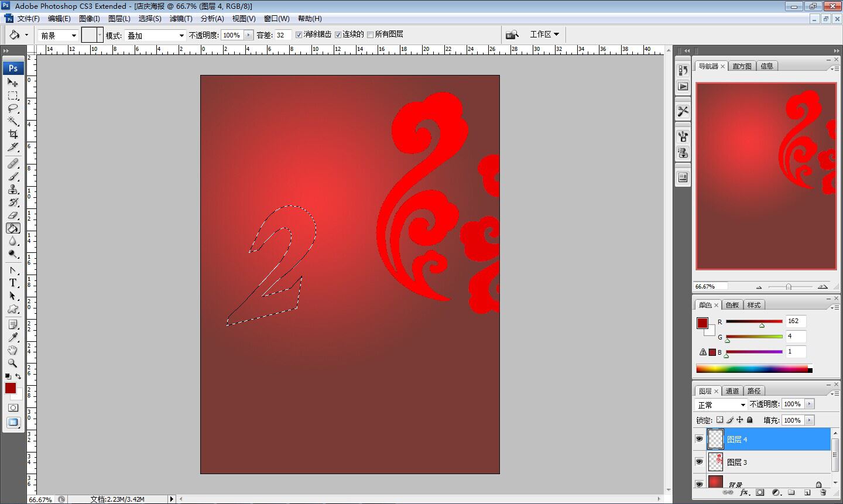The width and height of the screenshot is (843, 504).
Task: Select the Lasso tool
Action: pyautogui.click(x=13, y=108)
